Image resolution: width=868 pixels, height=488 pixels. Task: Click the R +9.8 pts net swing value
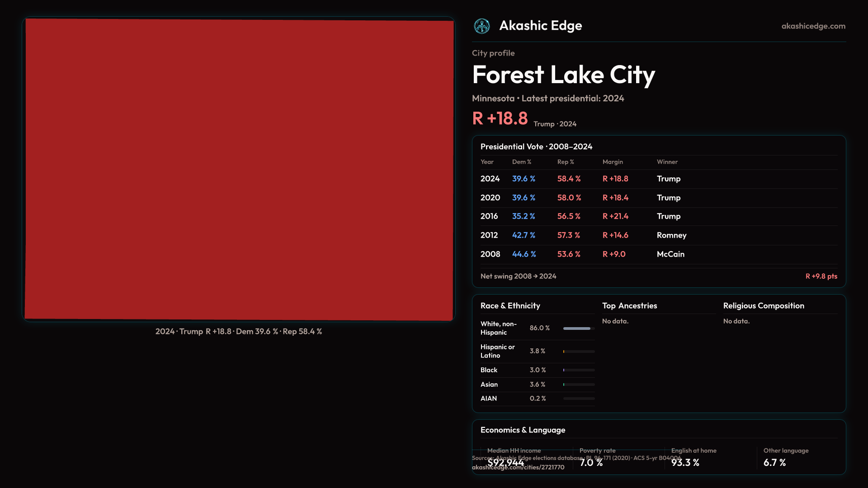(821, 276)
